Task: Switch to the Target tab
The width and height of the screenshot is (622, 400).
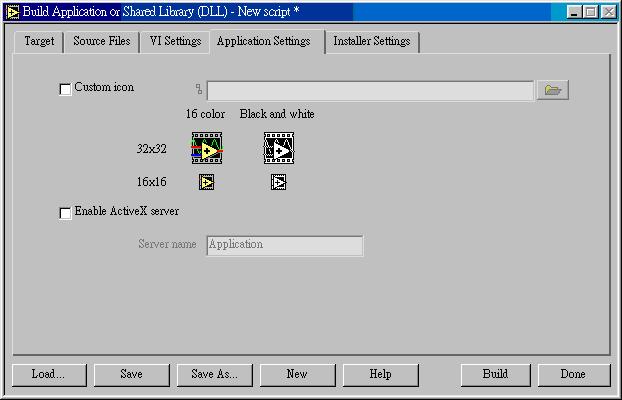Action: coord(39,42)
